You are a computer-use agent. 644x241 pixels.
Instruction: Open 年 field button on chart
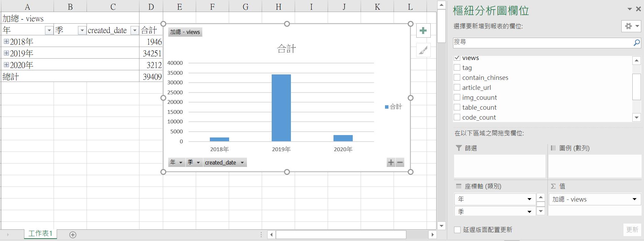pyautogui.click(x=177, y=162)
